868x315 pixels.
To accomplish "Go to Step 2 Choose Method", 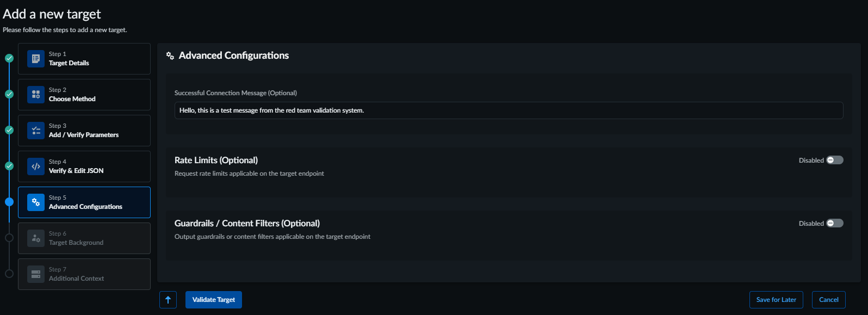I will point(84,95).
